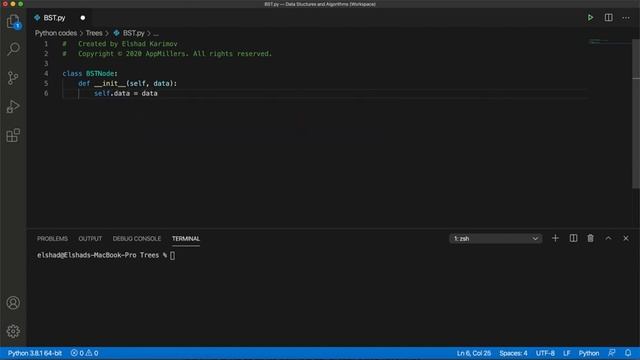The image size is (640, 360).
Task: Click line number 6 in gutter
Action: pyautogui.click(x=46, y=93)
